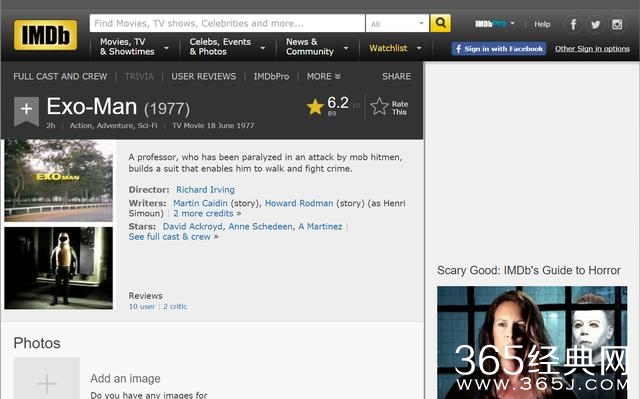Open writer Howard Rodman's page
640x399 pixels.
pyautogui.click(x=299, y=203)
